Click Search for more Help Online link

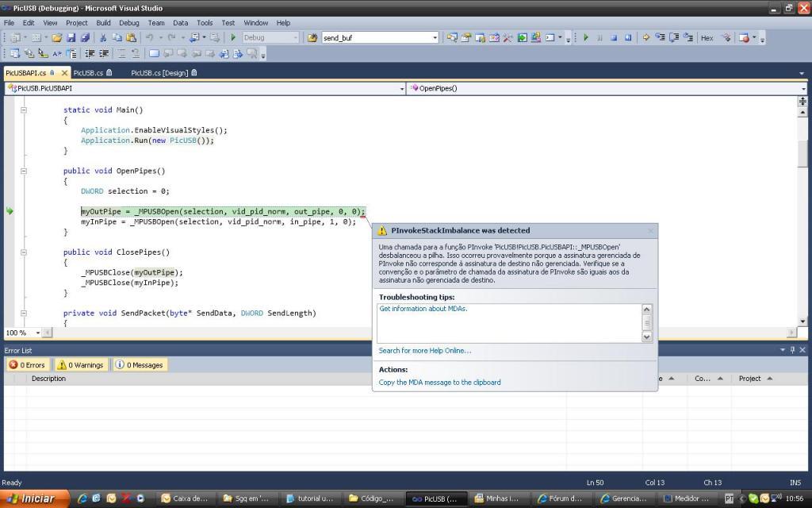(x=425, y=350)
